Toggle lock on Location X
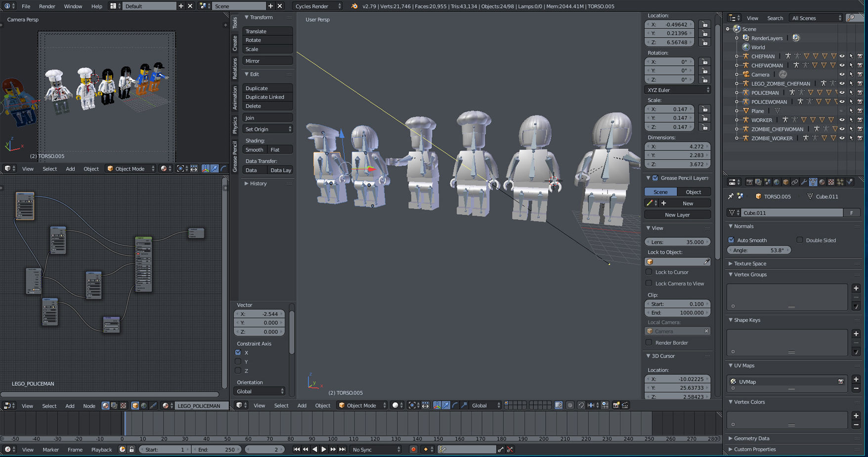 click(x=704, y=24)
